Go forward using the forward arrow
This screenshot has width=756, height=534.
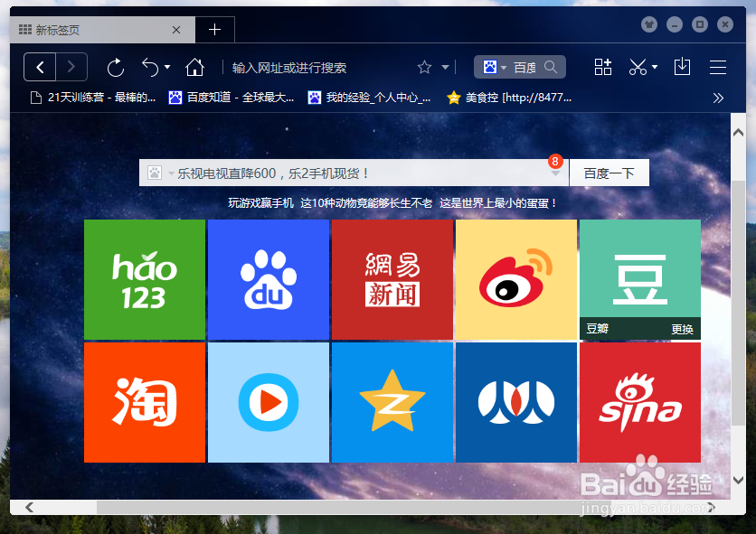(71, 67)
